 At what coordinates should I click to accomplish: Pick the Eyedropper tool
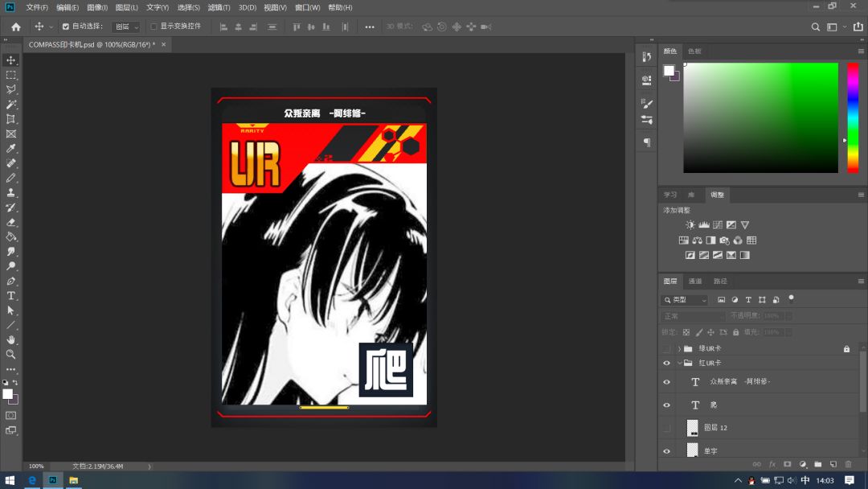[x=11, y=149]
